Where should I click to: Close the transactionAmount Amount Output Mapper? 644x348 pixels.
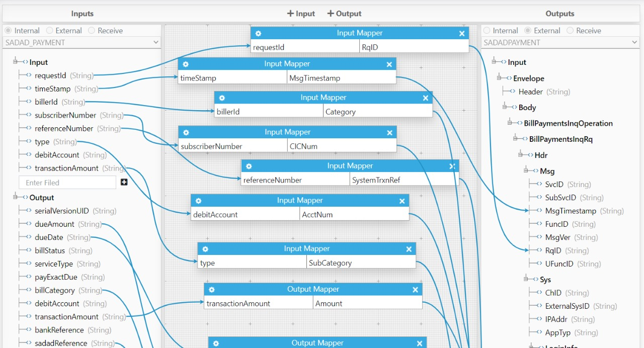click(x=415, y=290)
